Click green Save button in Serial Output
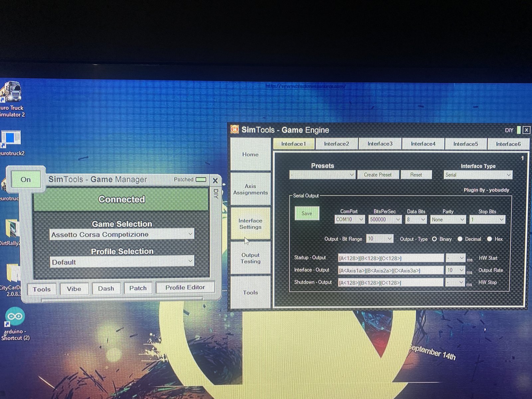 click(x=307, y=213)
